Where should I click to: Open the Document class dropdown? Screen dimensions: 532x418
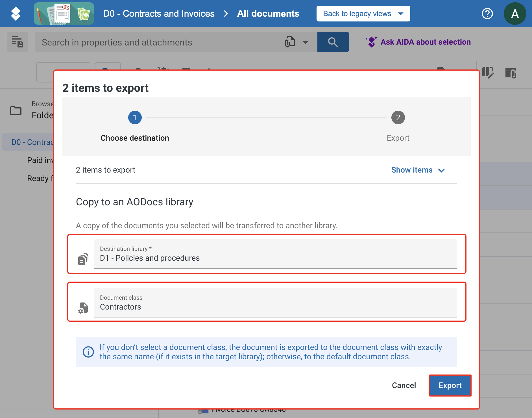(275, 302)
